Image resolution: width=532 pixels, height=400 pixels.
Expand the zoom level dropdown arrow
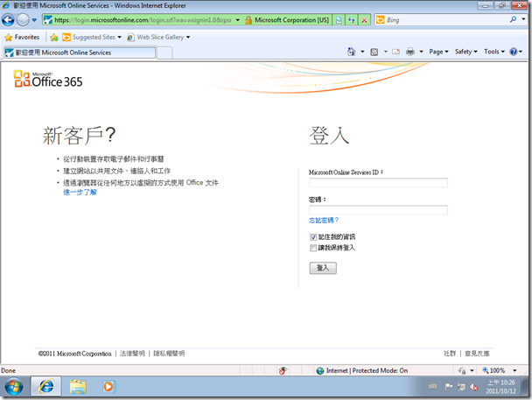tap(514, 370)
